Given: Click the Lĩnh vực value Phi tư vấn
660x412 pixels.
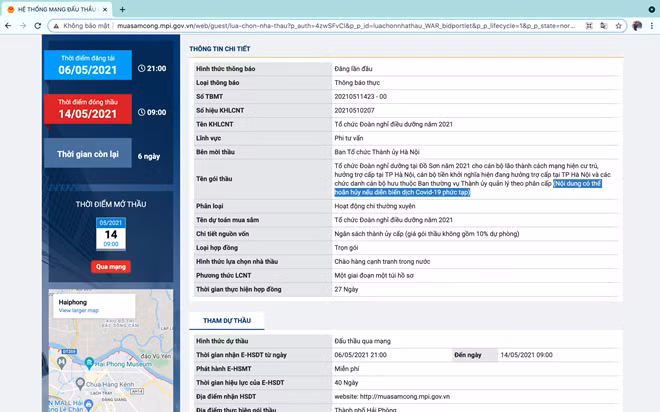Looking at the screenshot, I should point(349,138).
